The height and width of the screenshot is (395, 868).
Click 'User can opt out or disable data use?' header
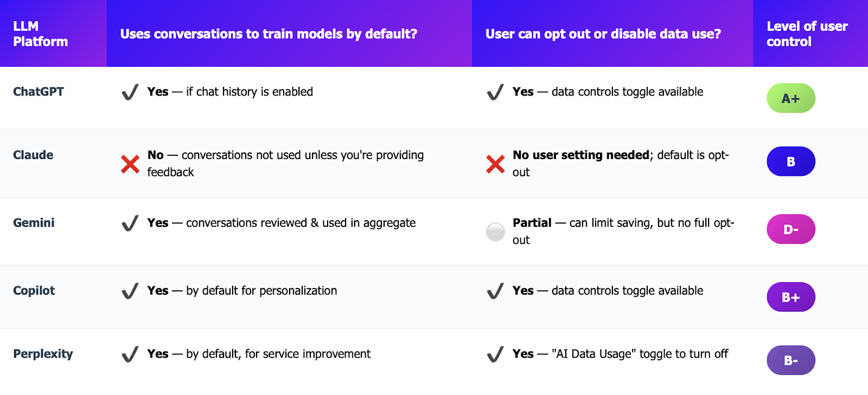tap(603, 34)
